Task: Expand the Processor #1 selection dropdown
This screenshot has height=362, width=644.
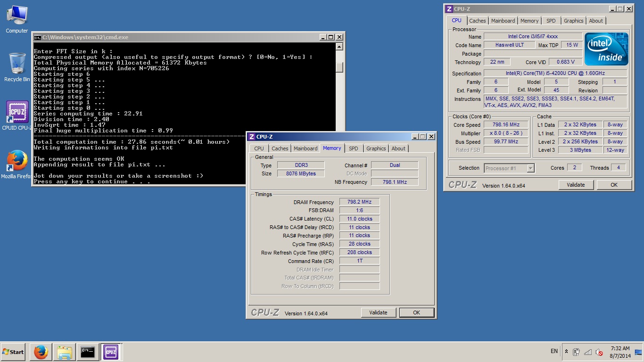Action: click(x=509, y=168)
